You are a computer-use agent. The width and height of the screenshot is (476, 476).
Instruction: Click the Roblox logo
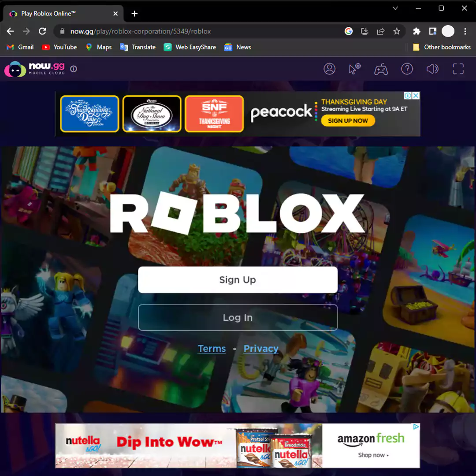pyautogui.click(x=237, y=213)
